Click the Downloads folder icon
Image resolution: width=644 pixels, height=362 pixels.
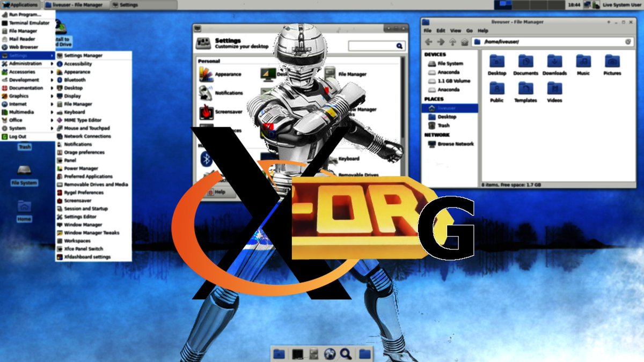554,61
